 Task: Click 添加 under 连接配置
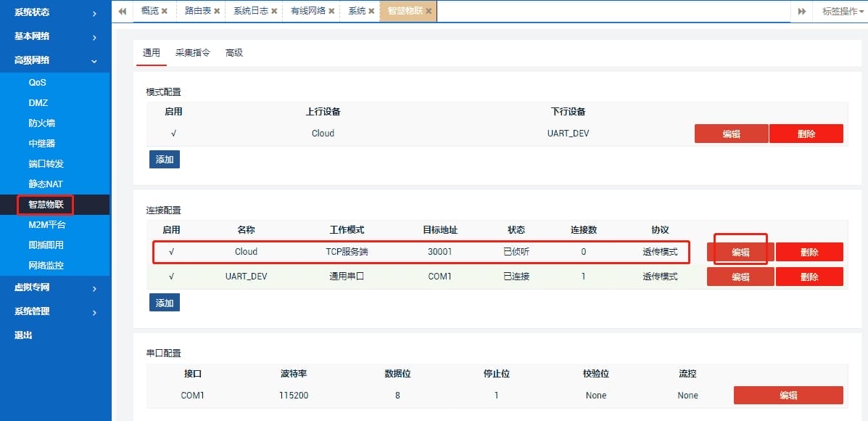[164, 302]
